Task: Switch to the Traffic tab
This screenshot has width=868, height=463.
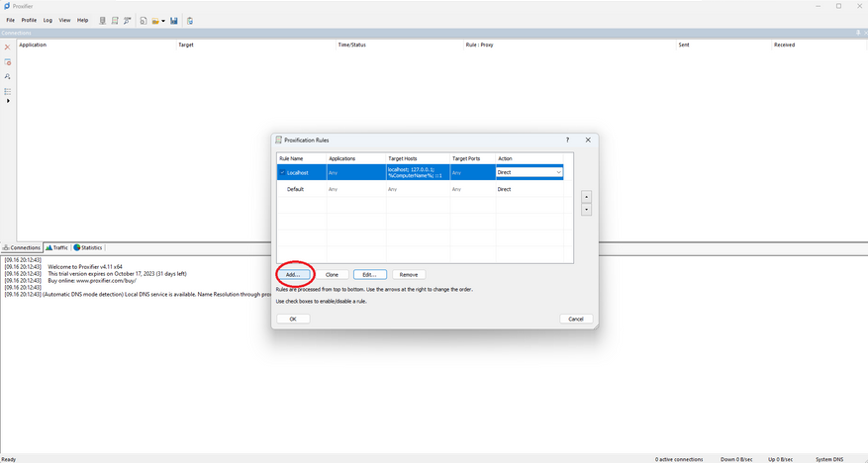Action: click(57, 247)
